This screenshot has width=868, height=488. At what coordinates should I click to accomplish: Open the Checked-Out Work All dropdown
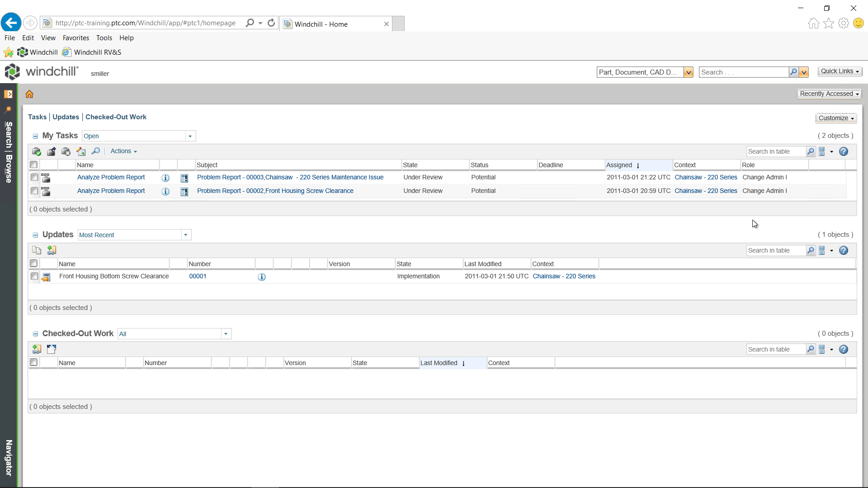(x=226, y=334)
